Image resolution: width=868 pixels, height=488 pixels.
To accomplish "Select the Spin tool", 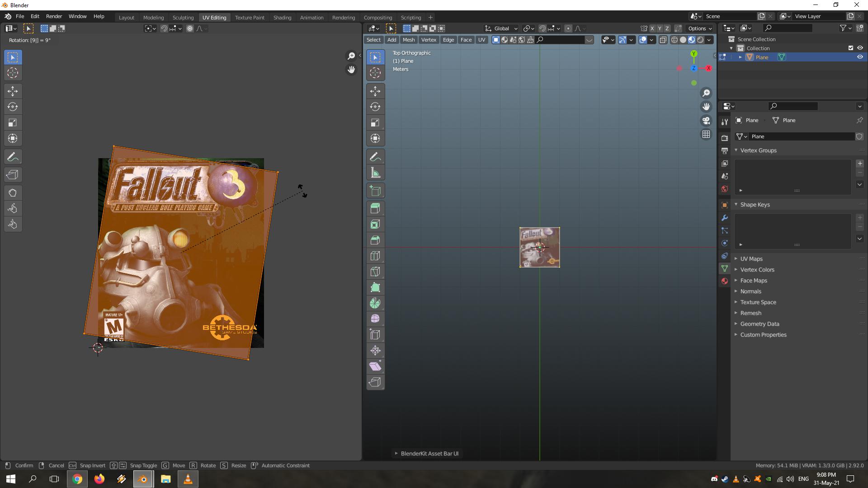I will [375, 303].
